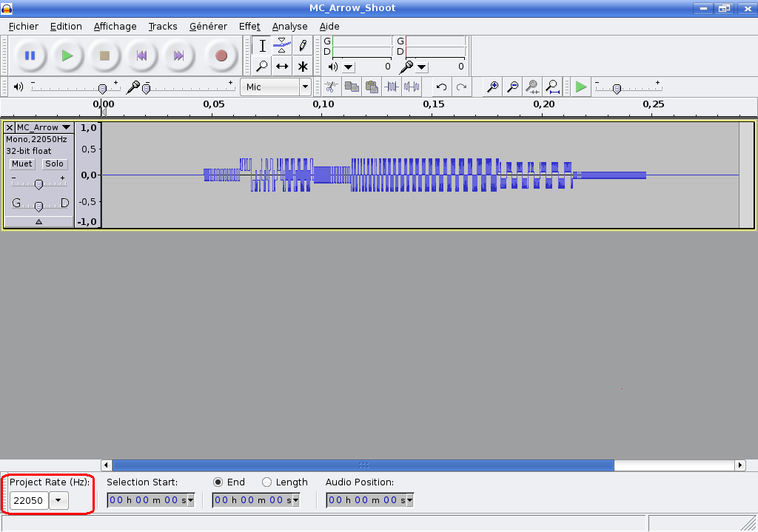The width and height of the screenshot is (758, 532).
Task: Click the Zoom In toolbar icon
Action: click(x=492, y=87)
